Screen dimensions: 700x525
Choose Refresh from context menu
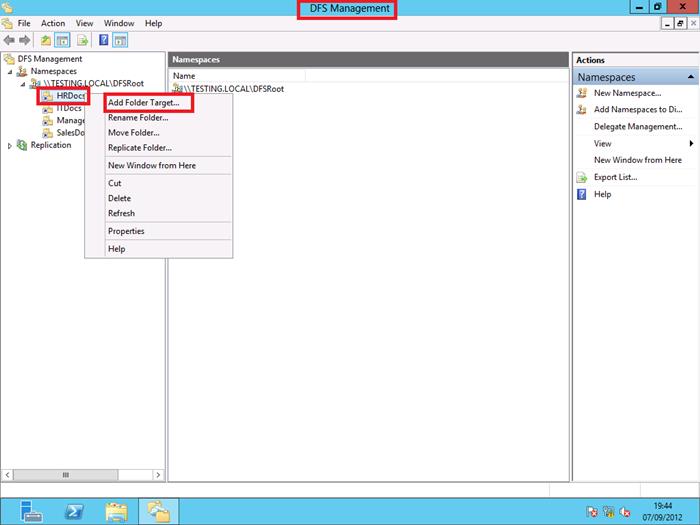point(121,213)
